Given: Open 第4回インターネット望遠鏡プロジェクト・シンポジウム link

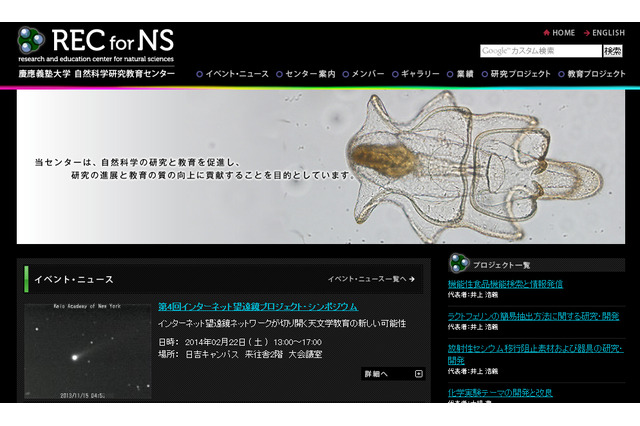Looking at the screenshot, I should click(258, 306).
